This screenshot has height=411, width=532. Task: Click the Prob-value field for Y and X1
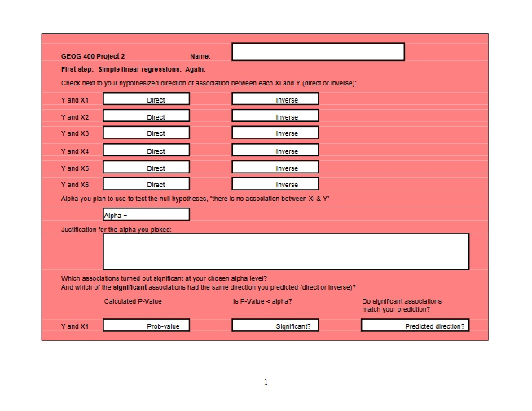click(x=146, y=326)
